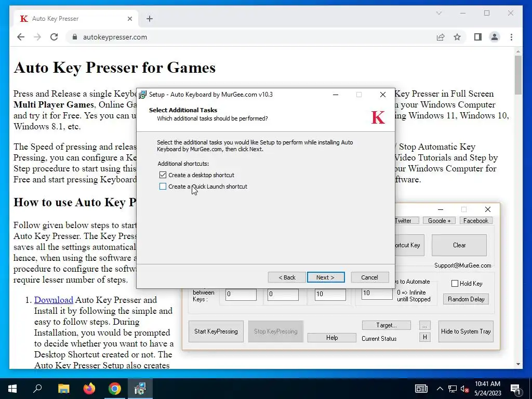The image size is (532, 399).
Task: Click the Next > button in Setup
Action: click(x=326, y=277)
